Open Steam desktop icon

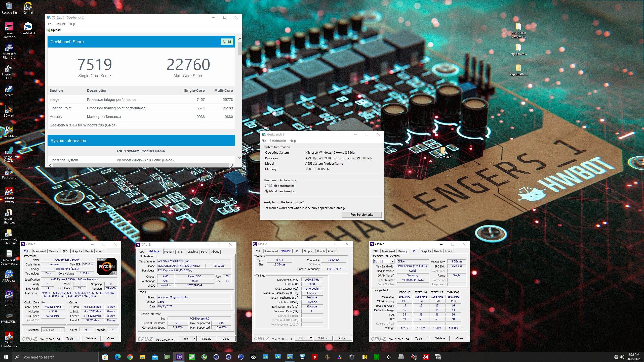pyautogui.click(x=9, y=90)
